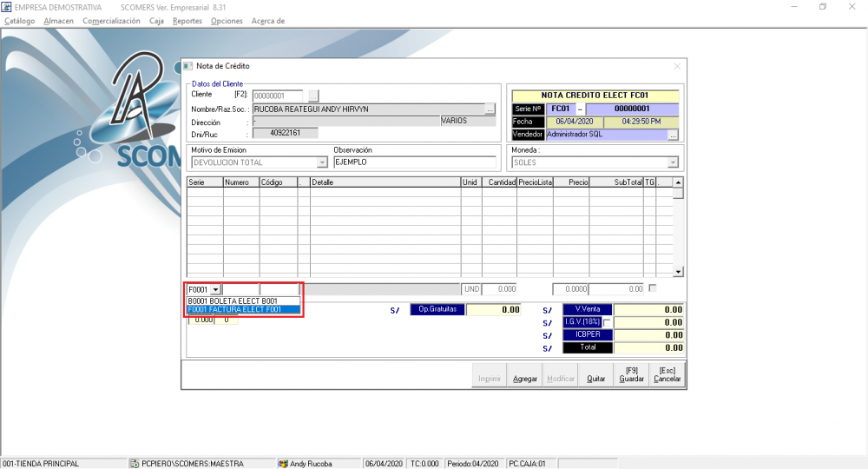Click 001-TIENDA PRINCIPAL in status bar
The height and width of the screenshot is (469, 868).
pos(41,464)
